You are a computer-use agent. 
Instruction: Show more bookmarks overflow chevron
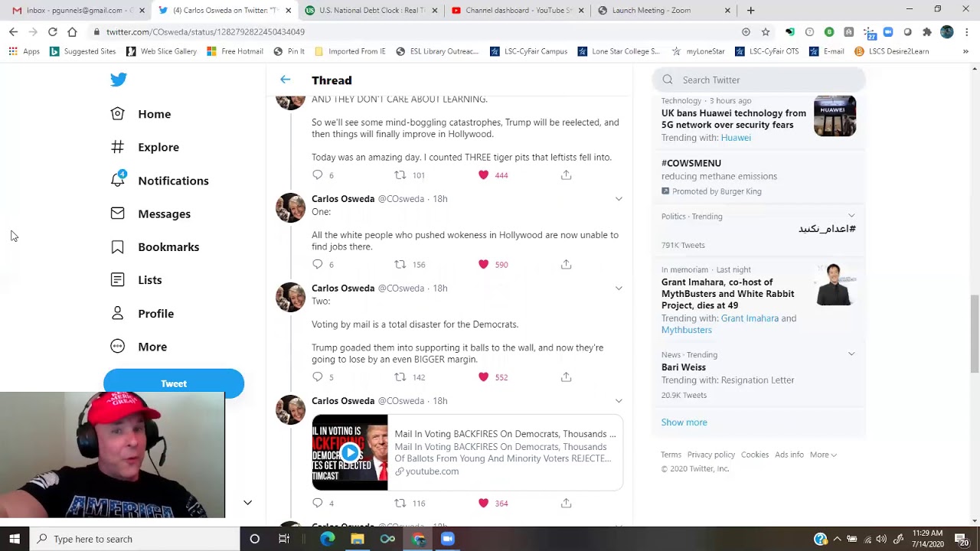click(x=965, y=51)
